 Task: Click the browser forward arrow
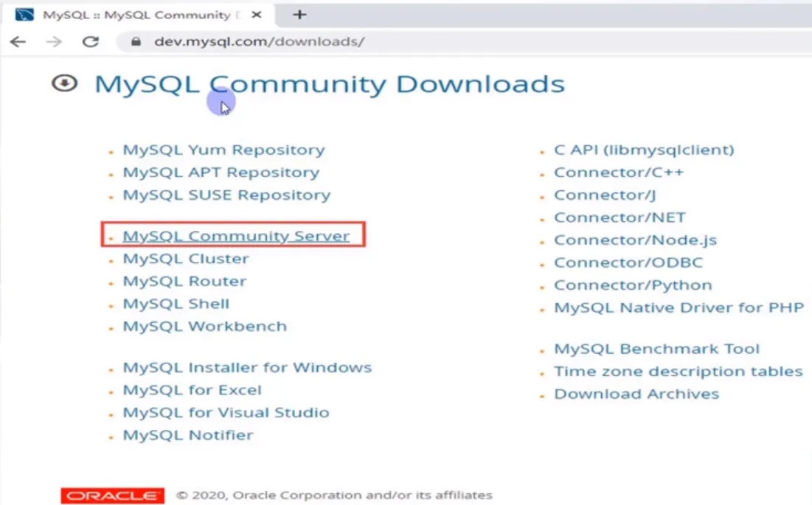(x=54, y=41)
